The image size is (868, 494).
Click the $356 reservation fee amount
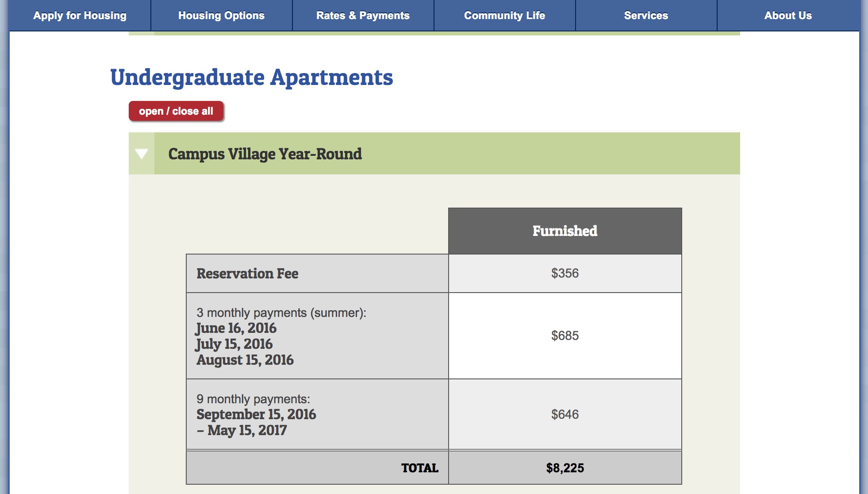tap(565, 273)
